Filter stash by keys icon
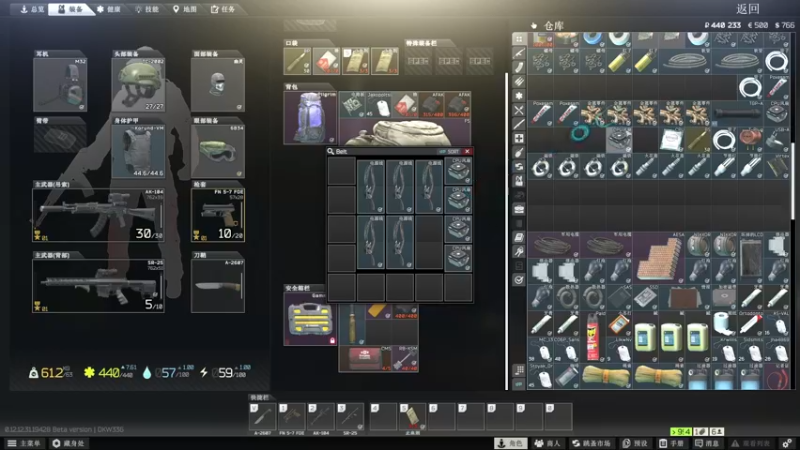The width and height of the screenshot is (800, 450). point(519,252)
